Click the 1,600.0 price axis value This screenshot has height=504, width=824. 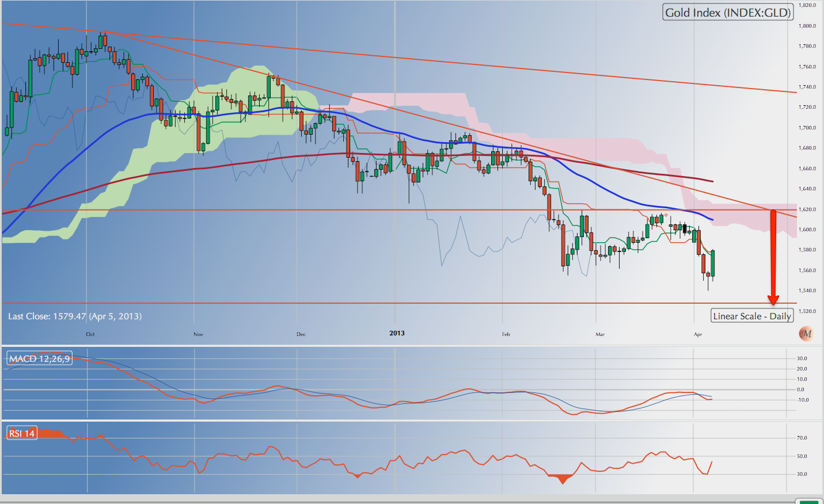tap(807, 230)
